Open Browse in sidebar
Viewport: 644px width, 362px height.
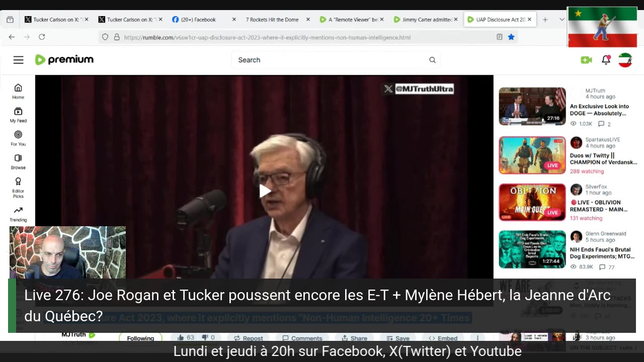[x=18, y=162]
